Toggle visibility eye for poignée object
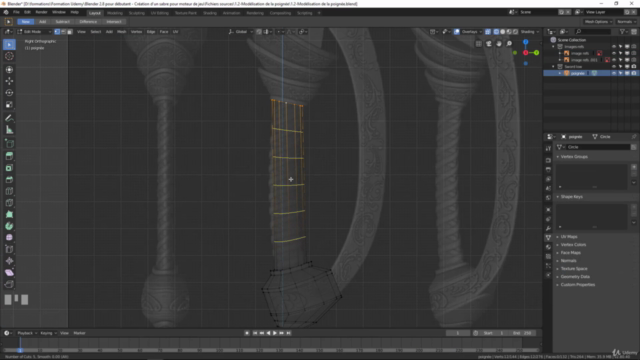Screen dimensions: 640x360 613,73
